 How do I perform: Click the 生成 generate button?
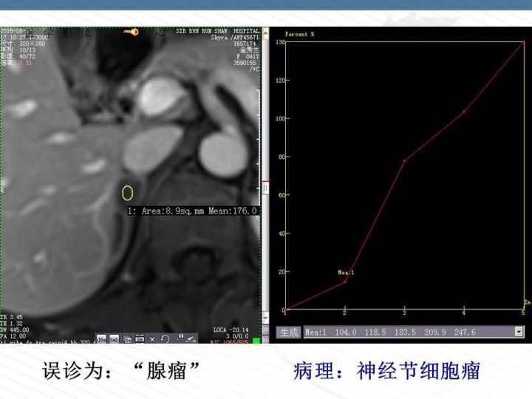coord(289,332)
